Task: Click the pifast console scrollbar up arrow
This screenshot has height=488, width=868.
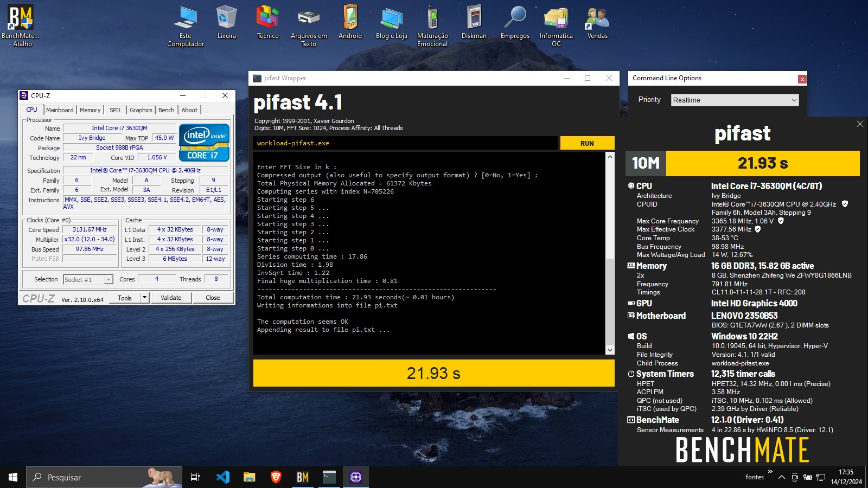Action: (610, 157)
